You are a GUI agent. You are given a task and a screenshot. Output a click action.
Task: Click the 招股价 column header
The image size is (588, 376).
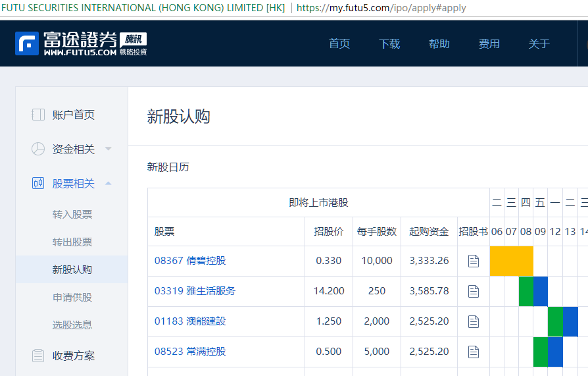(x=328, y=231)
